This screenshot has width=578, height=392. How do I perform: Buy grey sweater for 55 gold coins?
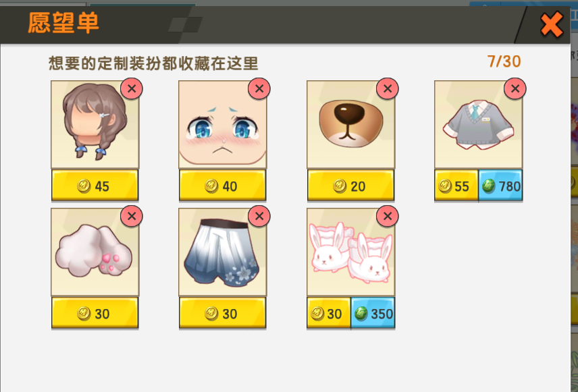456,186
